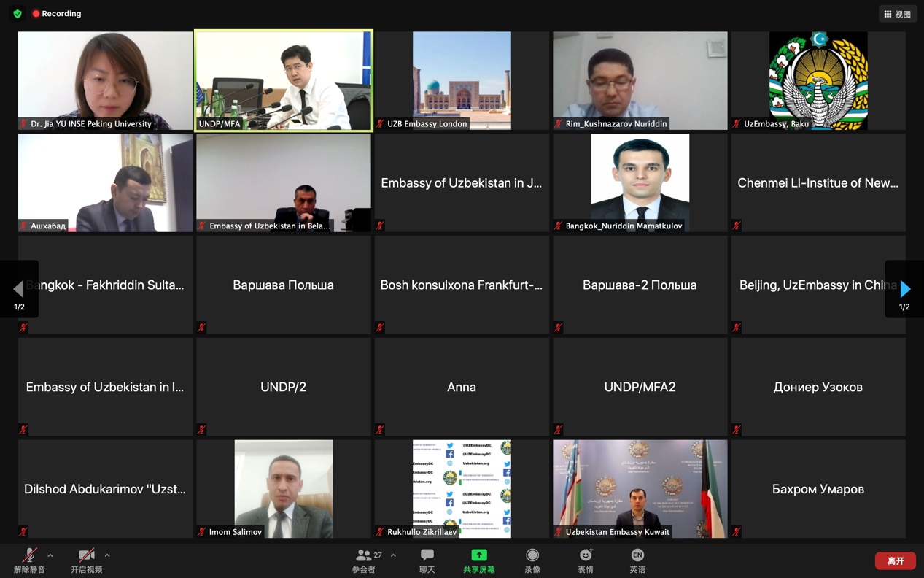
Task: Click muted mic icon on Dilshod Abdukarimov tile
Action: click(23, 532)
